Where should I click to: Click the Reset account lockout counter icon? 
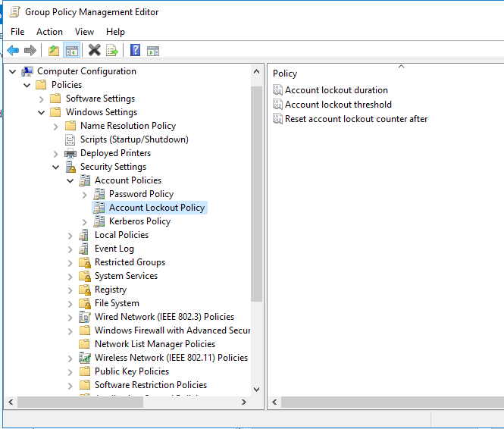tap(277, 118)
